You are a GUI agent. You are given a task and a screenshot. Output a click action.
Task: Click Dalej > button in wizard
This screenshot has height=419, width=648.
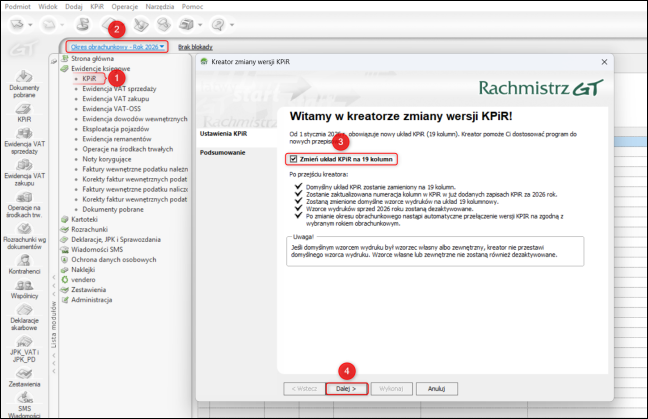click(346, 389)
